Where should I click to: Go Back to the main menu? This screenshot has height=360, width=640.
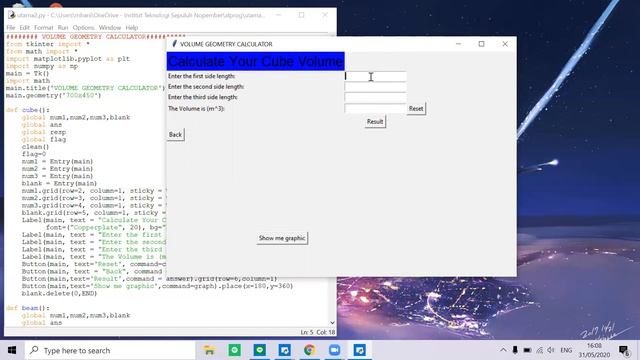176,135
